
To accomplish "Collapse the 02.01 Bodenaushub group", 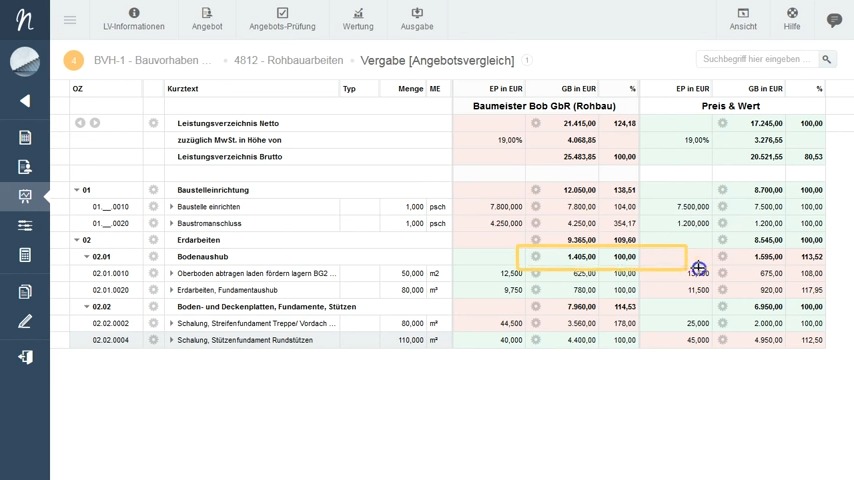I will 87,257.
